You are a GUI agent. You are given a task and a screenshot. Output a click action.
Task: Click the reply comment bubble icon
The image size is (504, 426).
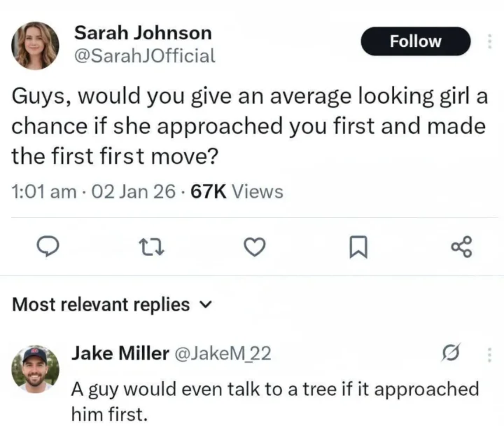[x=47, y=247]
